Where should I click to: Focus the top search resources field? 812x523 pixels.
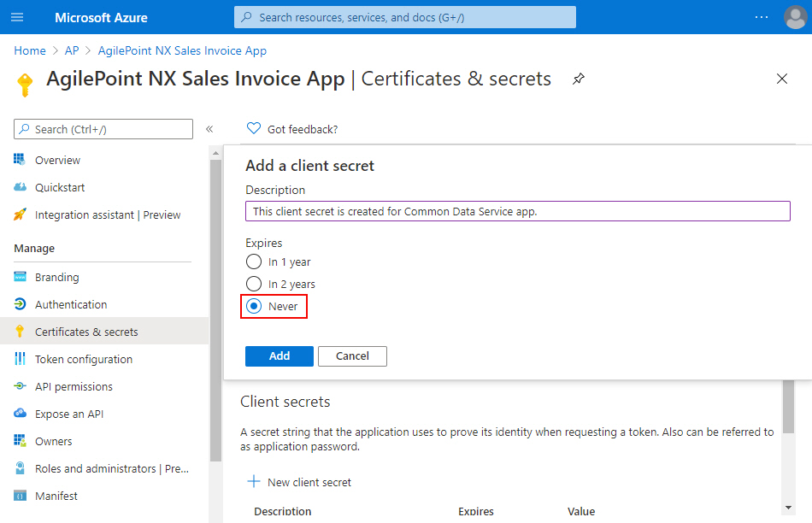click(x=405, y=17)
